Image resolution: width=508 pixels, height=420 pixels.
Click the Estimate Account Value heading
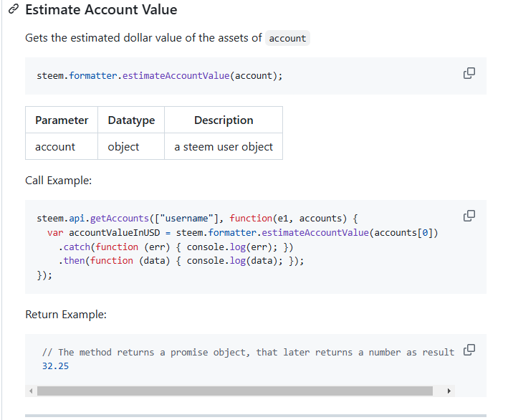click(101, 10)
